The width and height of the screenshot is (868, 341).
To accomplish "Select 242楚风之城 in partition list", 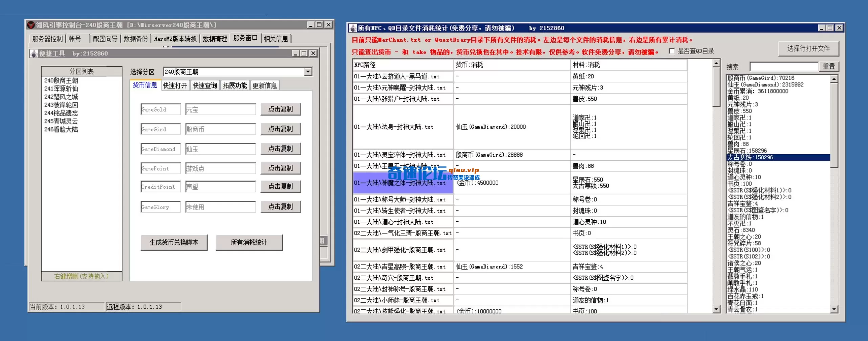I will [81, 97].
